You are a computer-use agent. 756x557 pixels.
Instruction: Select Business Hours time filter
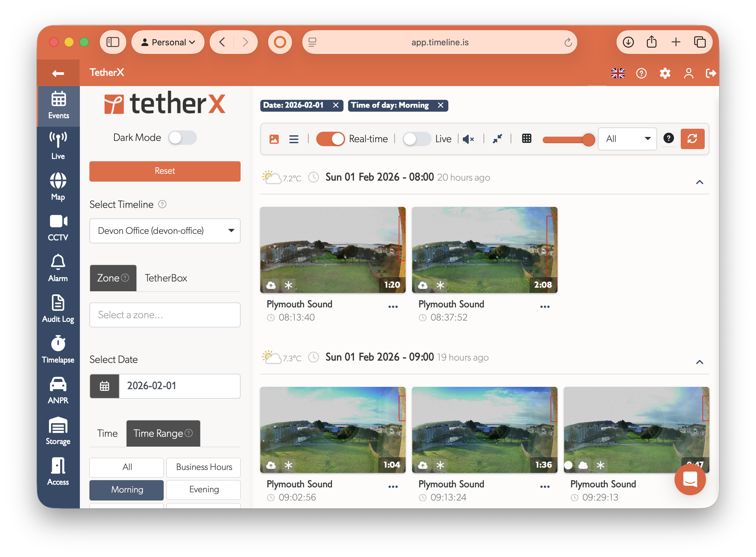(x=203, y=467)
